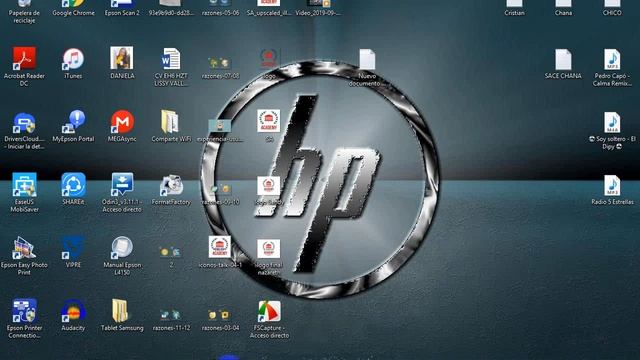Click the experiencia-usu image file

click(220, 126)
